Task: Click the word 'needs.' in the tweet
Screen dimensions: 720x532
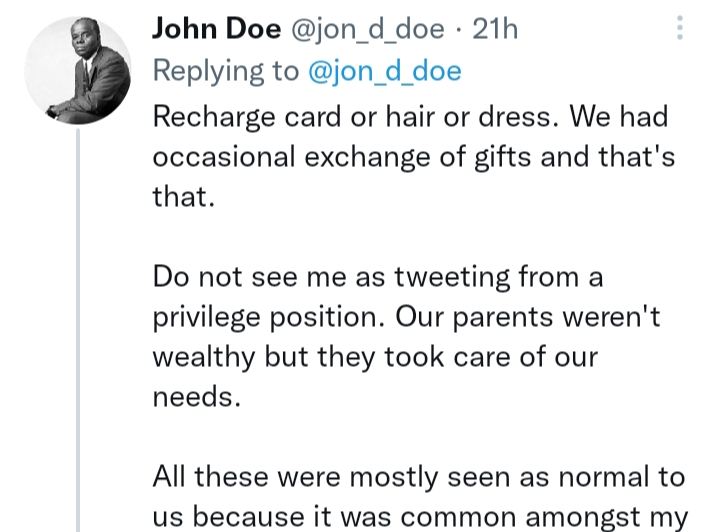Action: tap(197, 397)
